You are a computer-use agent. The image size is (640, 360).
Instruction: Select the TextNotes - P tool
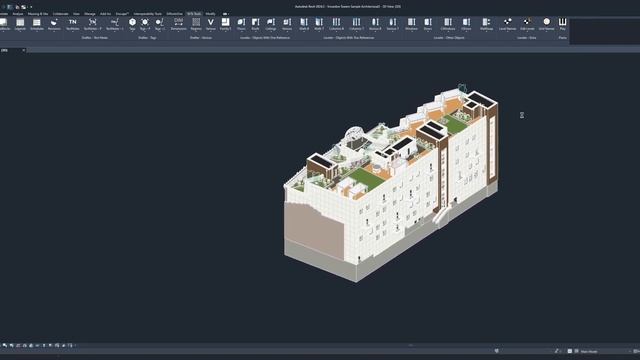tap(93, 24)
